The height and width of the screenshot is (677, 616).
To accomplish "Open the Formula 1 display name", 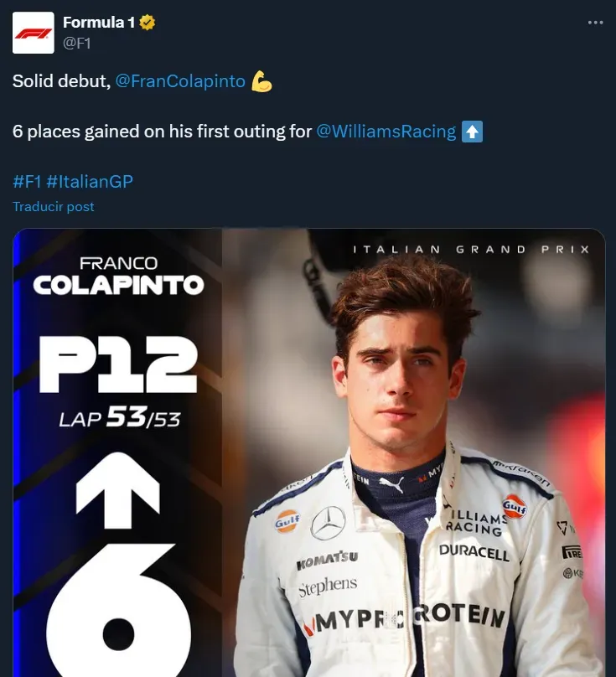I will pos(99,23).
